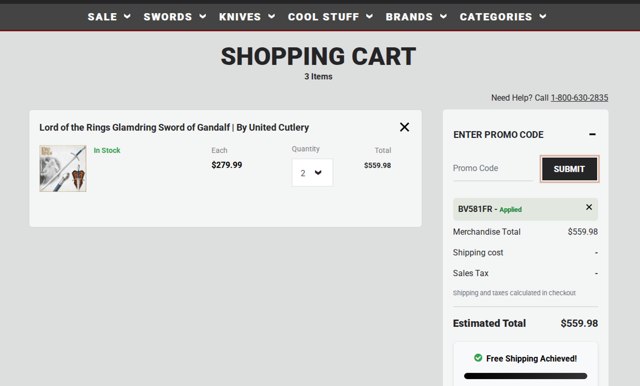Screen dimensions: 640x386
Task: Click the SHOPPING CART heading
Action: click(x=318, y=56)
